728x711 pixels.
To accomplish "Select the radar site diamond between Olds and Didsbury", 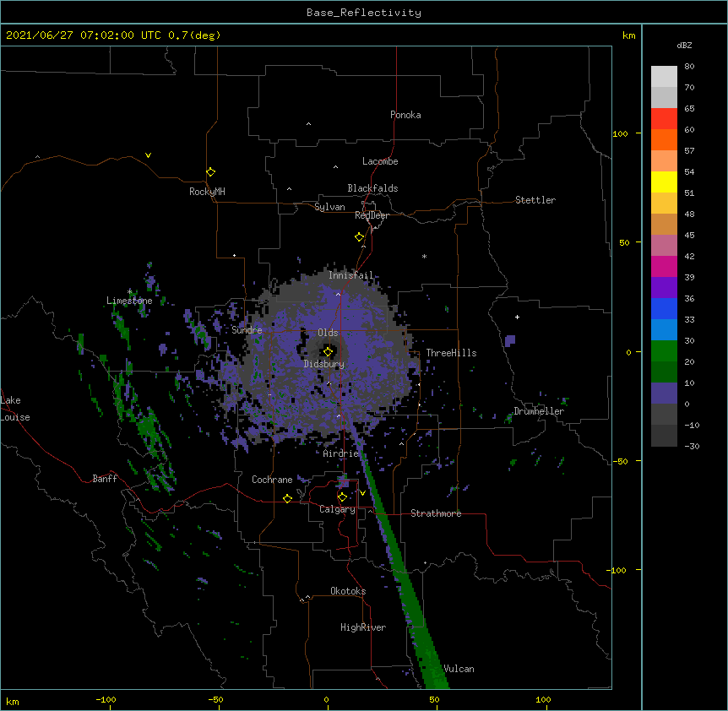I will (329, 352).
